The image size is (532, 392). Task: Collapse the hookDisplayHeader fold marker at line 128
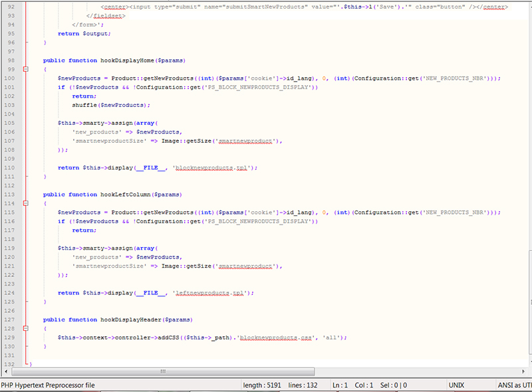(25, 328)
